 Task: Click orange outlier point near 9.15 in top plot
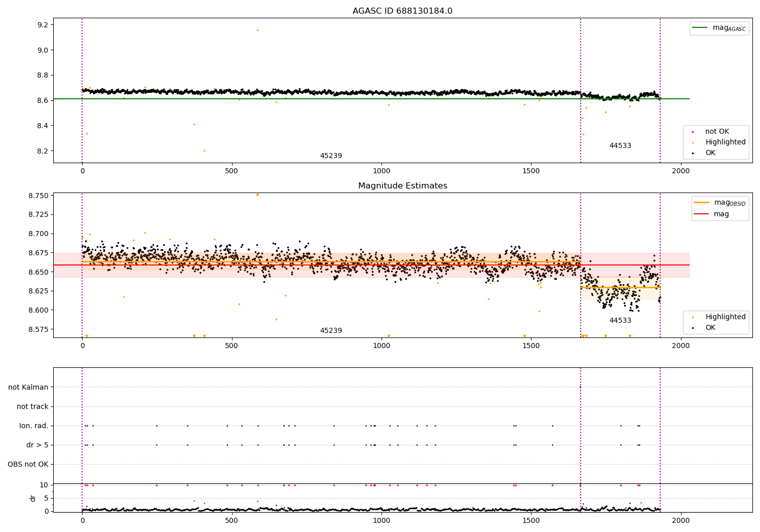coord(257,30)
